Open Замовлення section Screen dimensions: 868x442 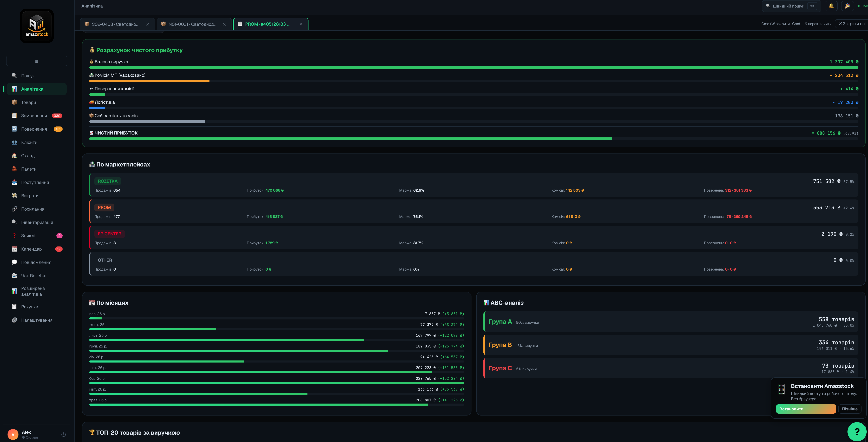(x=37, y=116)
